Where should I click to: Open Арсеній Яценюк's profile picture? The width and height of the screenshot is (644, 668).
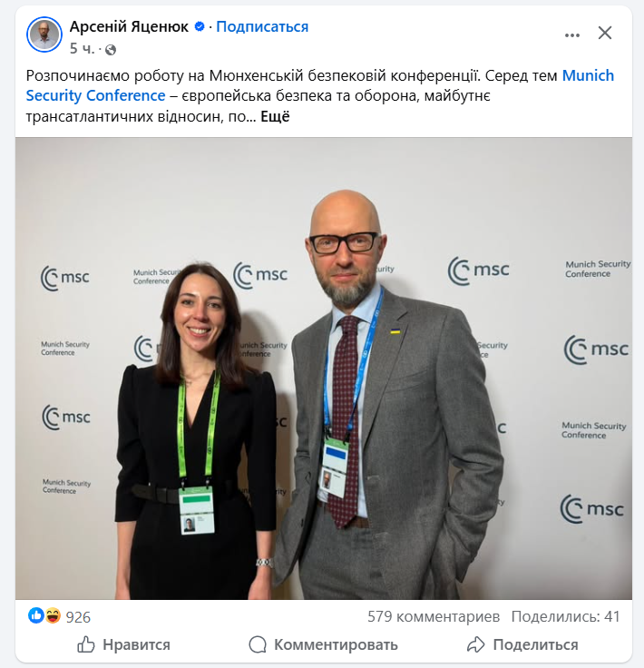[x=44, y=34]
